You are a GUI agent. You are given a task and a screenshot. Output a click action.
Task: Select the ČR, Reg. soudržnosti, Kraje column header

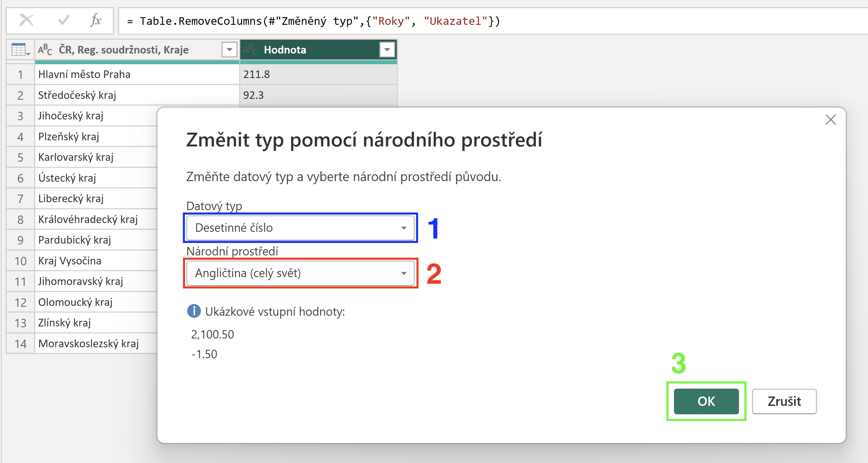coord(137,50)
